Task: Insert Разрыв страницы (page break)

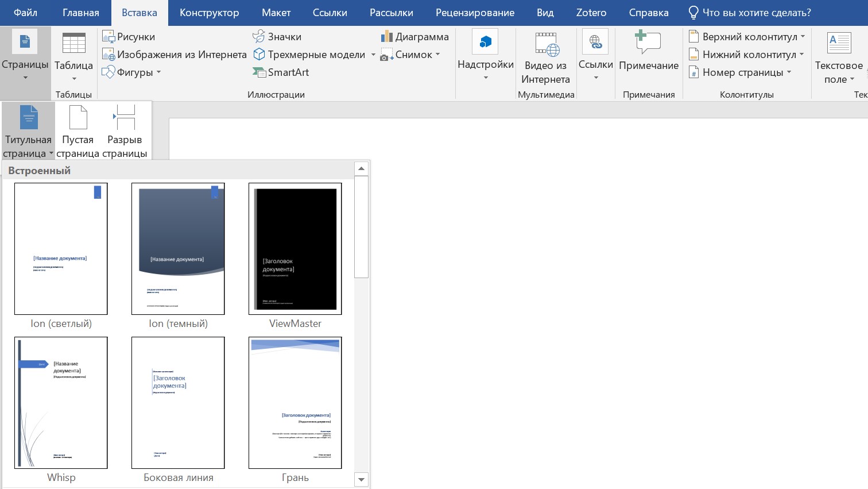Action: [x=125, y=132]
